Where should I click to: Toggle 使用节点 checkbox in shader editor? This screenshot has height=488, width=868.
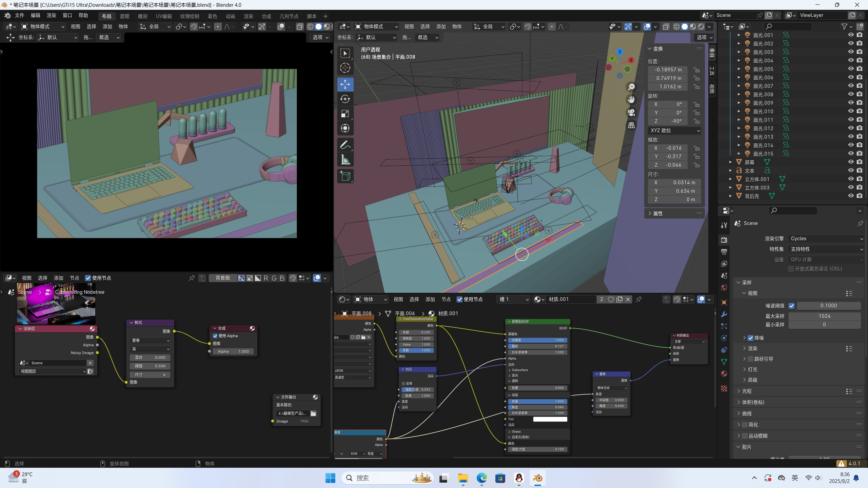[x=459, y=299]
